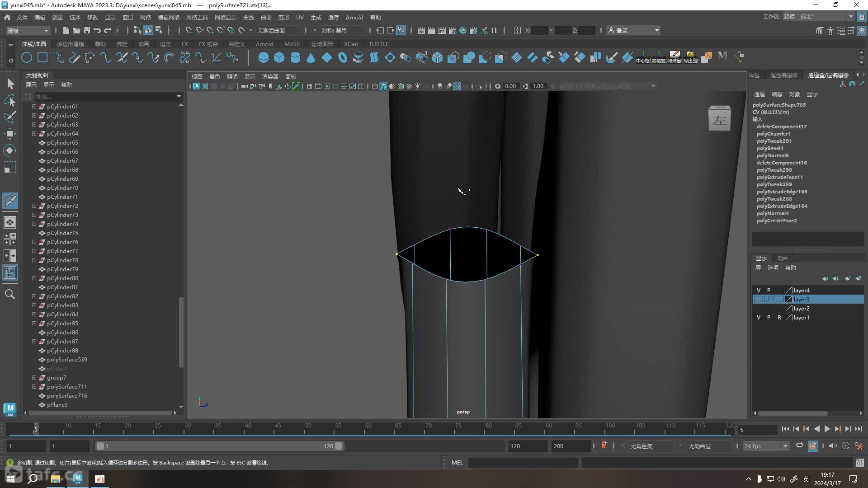Open the 网格工具 menu
This screenshot has height=488, width=868.
click(197, 17)
